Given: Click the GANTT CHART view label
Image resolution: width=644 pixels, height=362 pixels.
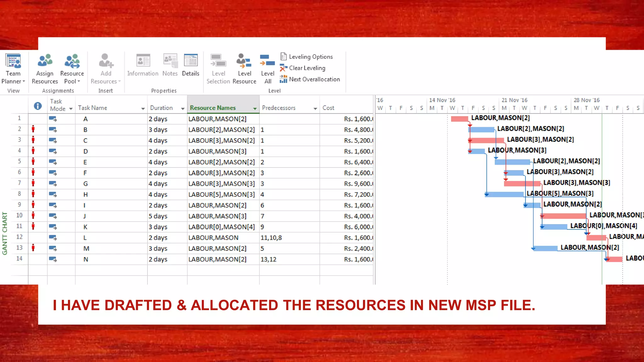Looking at the screenshot, I should (5, 233).
